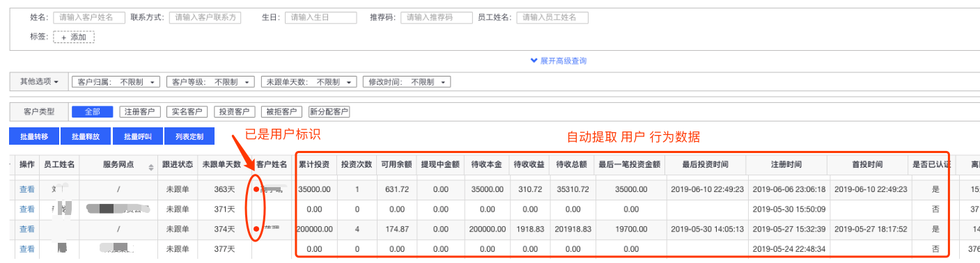
Task: Click the 跟进状态 column header
Action: click(x=178, y=165)
